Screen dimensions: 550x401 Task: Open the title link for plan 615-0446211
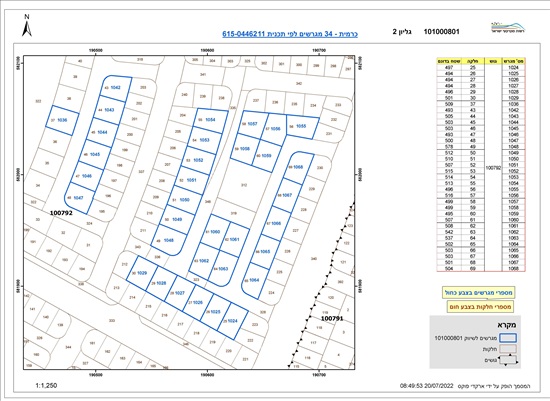click(290, 34)
